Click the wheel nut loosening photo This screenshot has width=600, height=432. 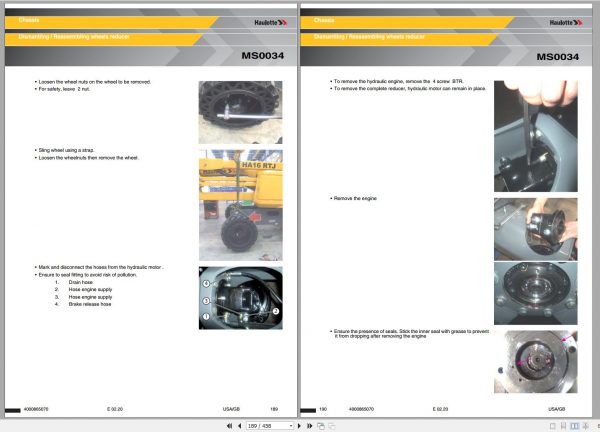[240, 112]
